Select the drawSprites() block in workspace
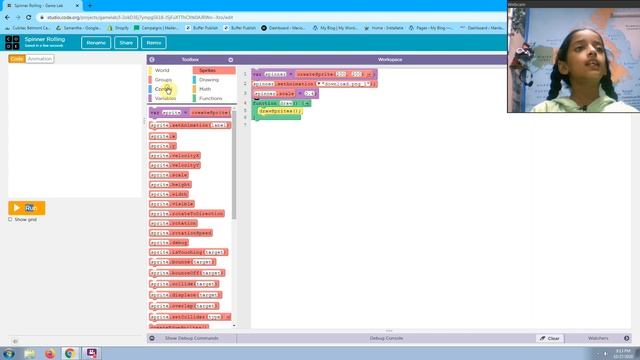 pyautogui.click(x=281, y=111)
